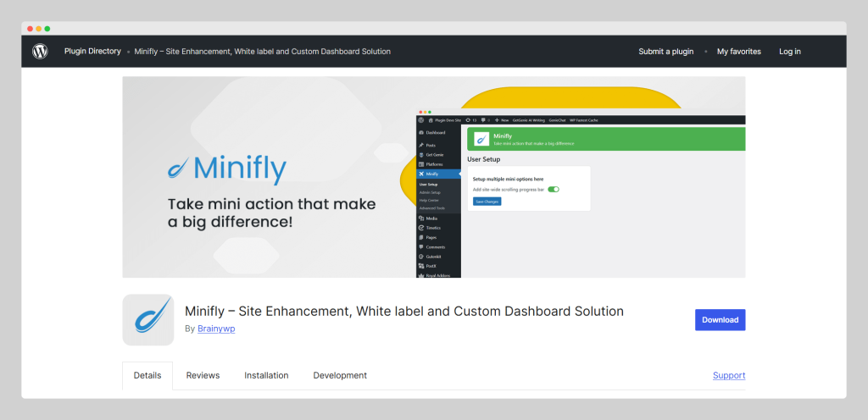Viewport: 868px width, 420px height.
Task: Click the Minifly breadcrumb title in the header
Action: [x=263, y=52]
